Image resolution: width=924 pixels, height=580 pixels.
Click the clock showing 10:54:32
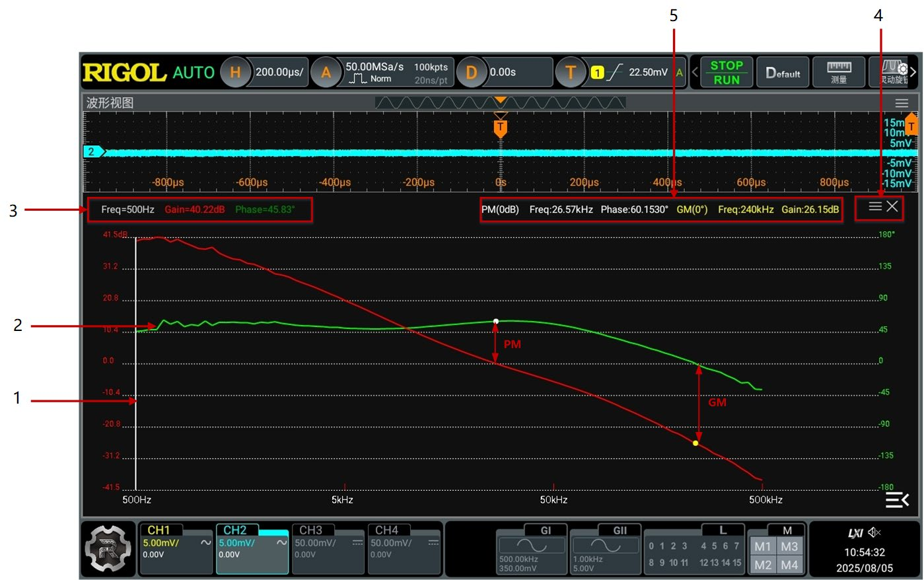click(x=864, y=552)
